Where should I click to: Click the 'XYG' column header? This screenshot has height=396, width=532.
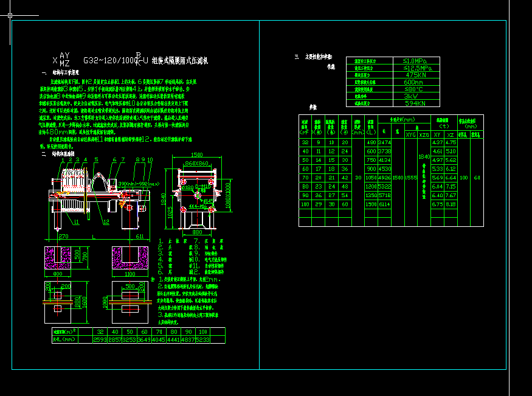tap(411, 135)
